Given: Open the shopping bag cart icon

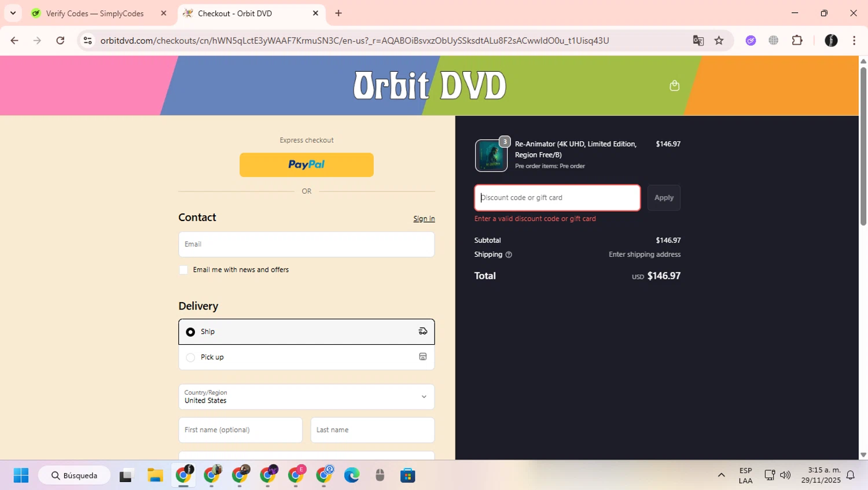Looking at the screenshot, I should click(674, 86).
